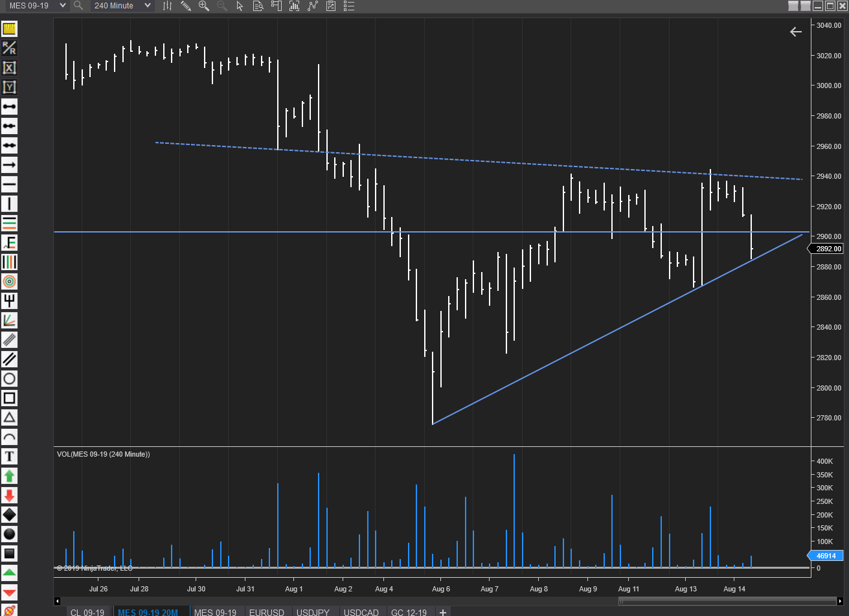The image size is (849, 616).
Task: Pick the Andrews Pitchfork tool
Action: point(9,301)
